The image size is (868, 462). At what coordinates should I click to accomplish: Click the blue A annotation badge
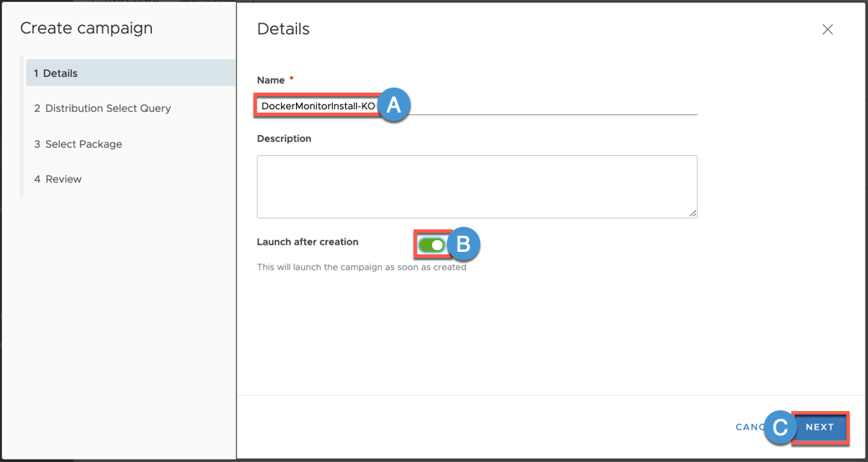pos(394,106)
